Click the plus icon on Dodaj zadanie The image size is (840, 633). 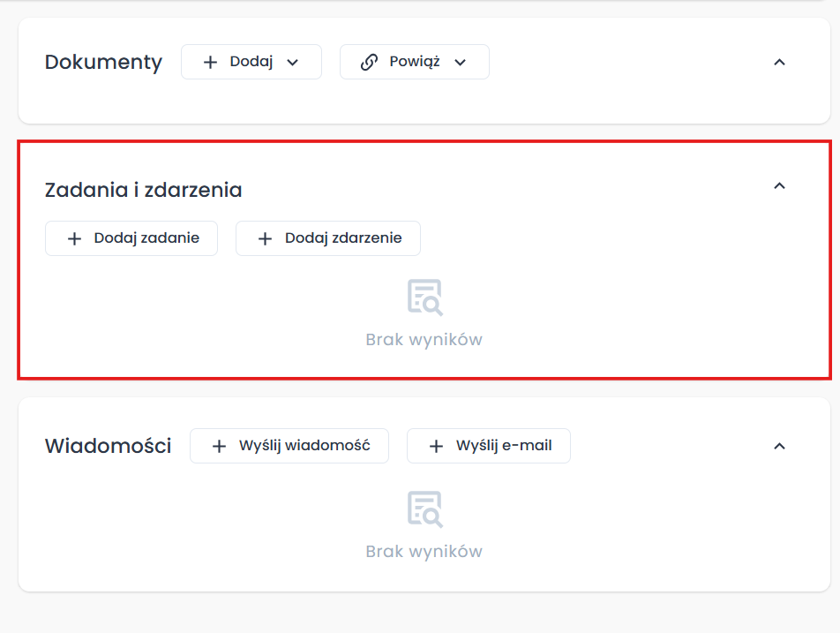pos(74,237)
